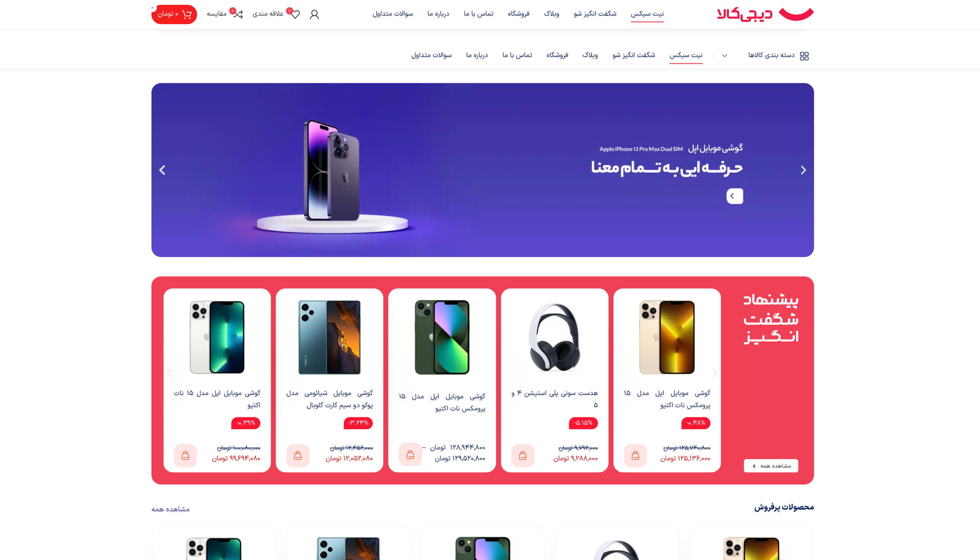Image resolution: width=980 pixels, height=560 pixels.
Task: Click 'View all' link for best sellers
Action: click(170, 509)
